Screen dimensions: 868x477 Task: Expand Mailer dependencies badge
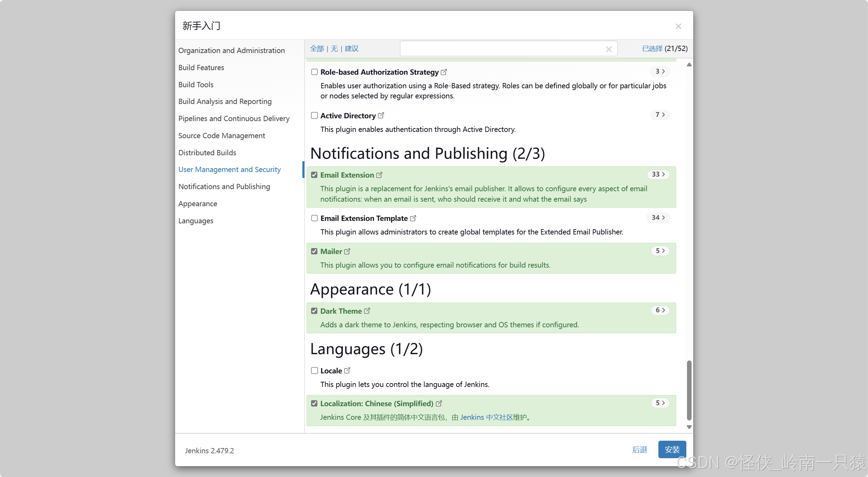660,251
